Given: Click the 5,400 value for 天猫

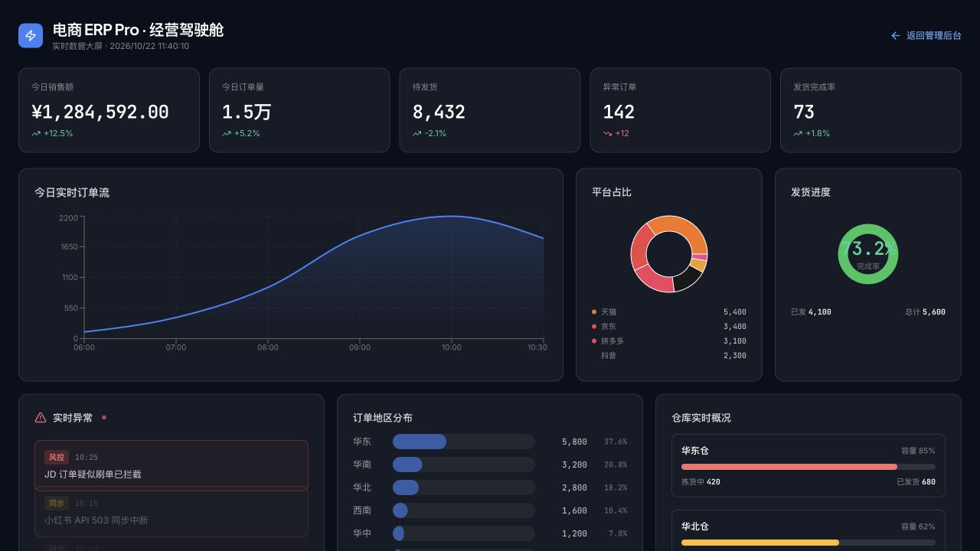Looking at the screenshot, I should click(735, 312).
